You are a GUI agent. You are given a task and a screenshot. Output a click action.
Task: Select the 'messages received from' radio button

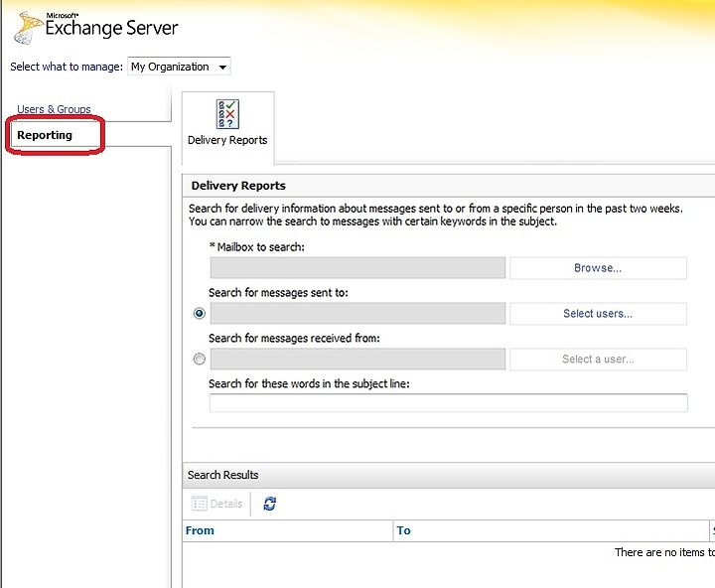pyautogui.click(x=200, y=359)
